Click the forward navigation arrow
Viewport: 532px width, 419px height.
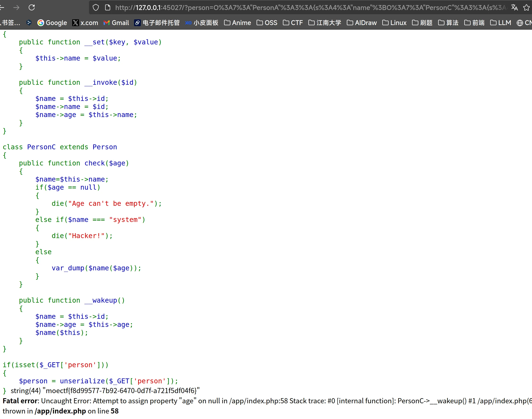(x=16, y=8)
